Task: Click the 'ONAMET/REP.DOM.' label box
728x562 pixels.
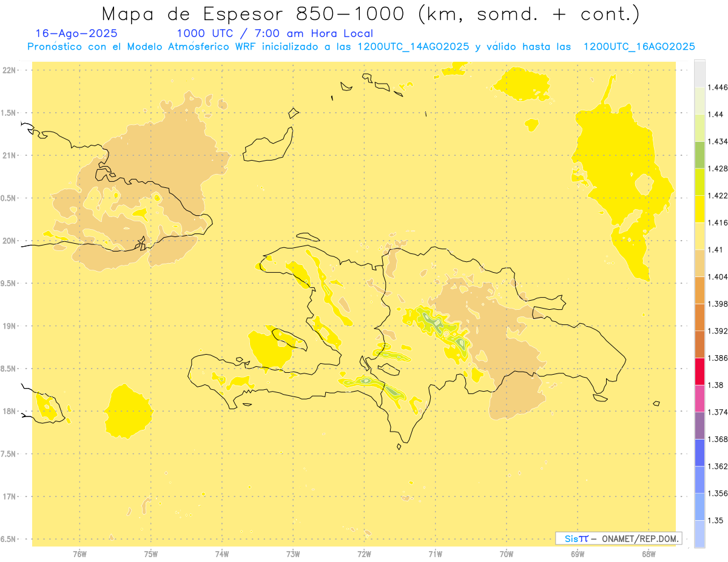Action: [619, 538]
